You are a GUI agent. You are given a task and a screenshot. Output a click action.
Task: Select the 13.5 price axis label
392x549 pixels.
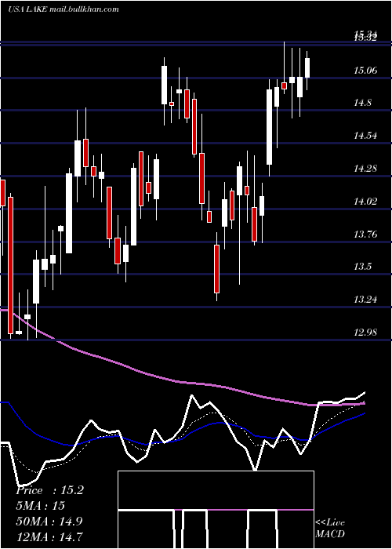(x=363, y=267)
